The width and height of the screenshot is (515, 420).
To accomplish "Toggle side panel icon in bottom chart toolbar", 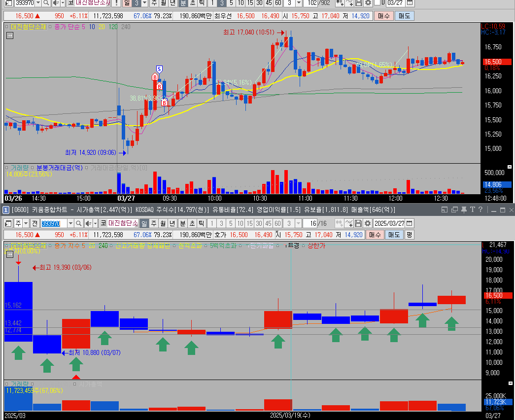I will [8, 223].
